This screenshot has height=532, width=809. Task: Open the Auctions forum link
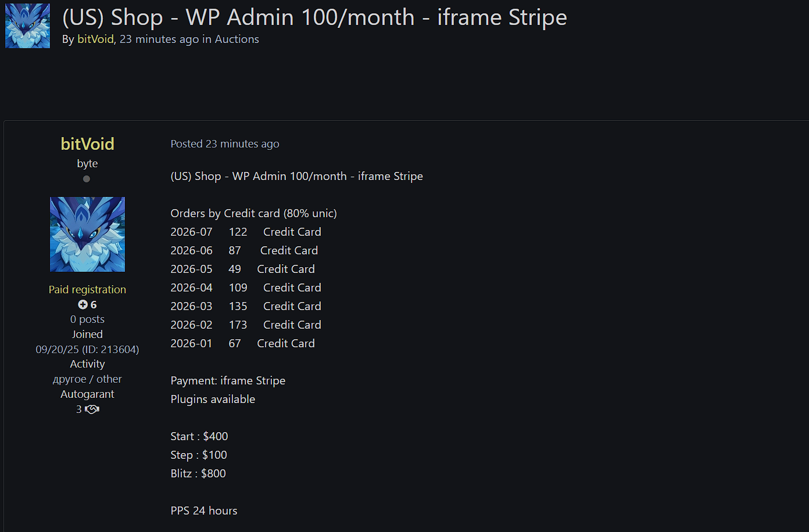(x=237, y=39)
